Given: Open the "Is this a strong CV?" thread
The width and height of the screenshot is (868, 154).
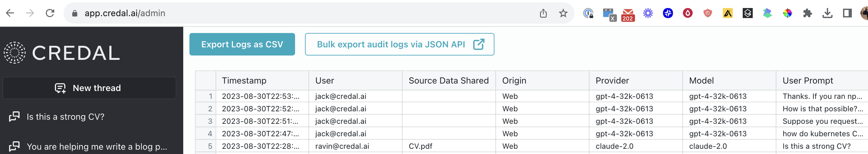Looking at the screenshot, I should [x=65, y=117].
